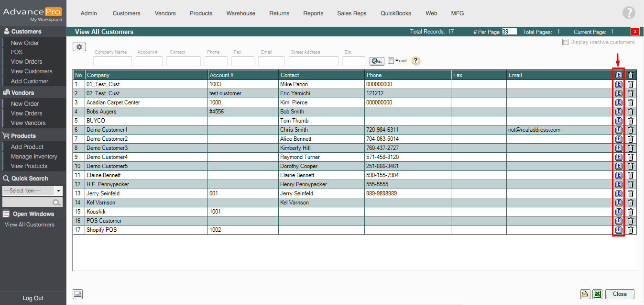Click Add Customer in sidebar
The width and height of the screenshot is (644, 305).
coord(30,81)
